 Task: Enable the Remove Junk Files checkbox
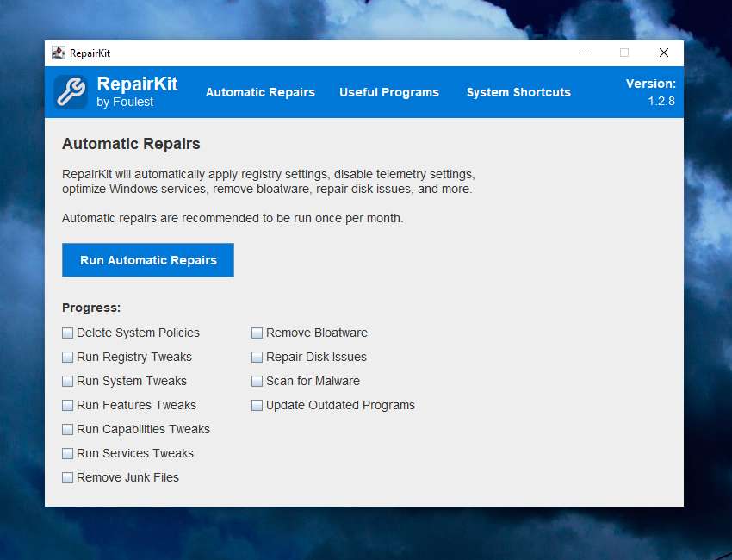[x=68, y=477]
